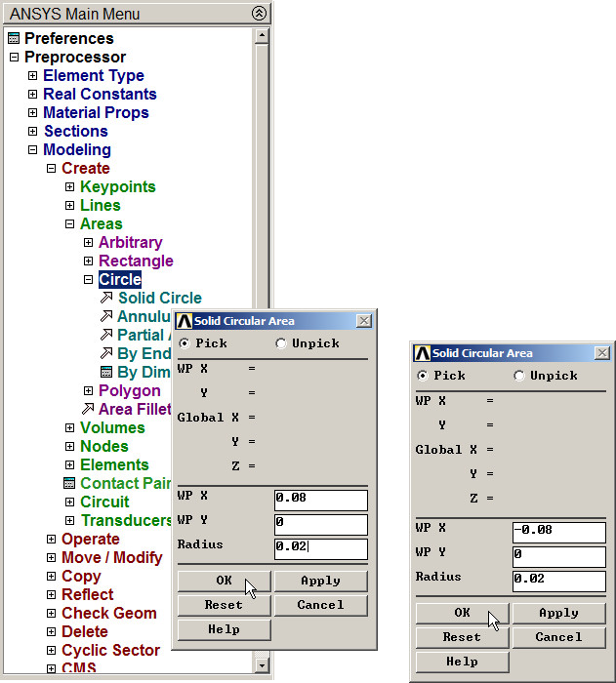The height and width of the screenshot is (683, 616).
Task: Select Unpick radio in the 0.08 dialog
Action: (281, 343)
